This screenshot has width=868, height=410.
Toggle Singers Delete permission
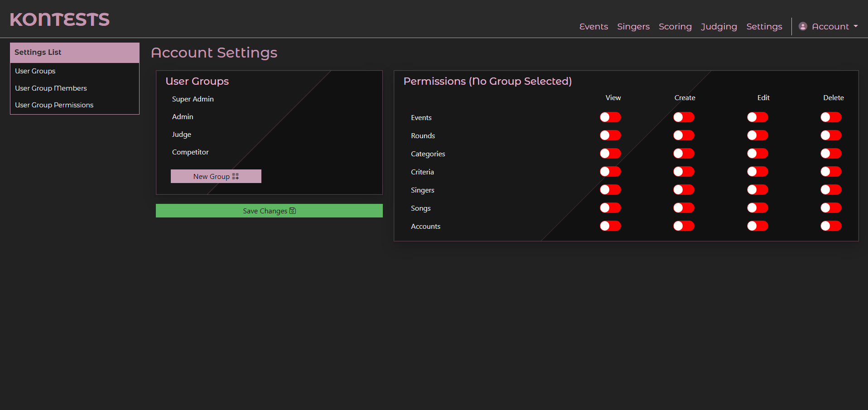(x=831, y=190)
